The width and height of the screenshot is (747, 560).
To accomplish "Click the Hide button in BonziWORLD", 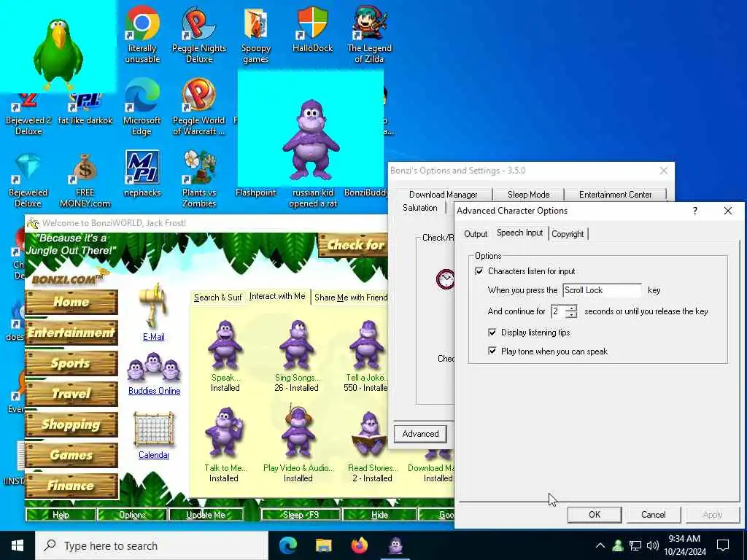I will coord(379,514).
